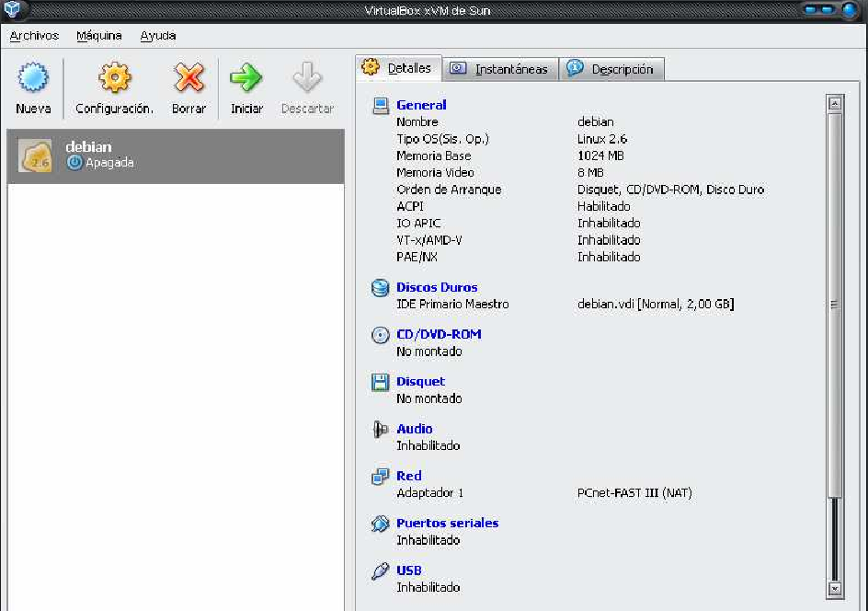
Task: Click the IO APIC label
Action: 418,224
